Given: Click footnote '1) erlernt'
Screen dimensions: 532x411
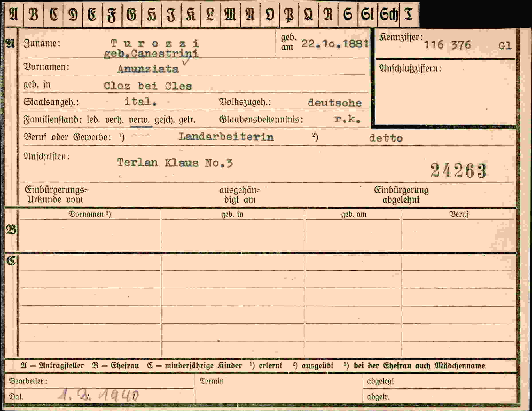Looking at the screenshot, I should coord(266,366).
